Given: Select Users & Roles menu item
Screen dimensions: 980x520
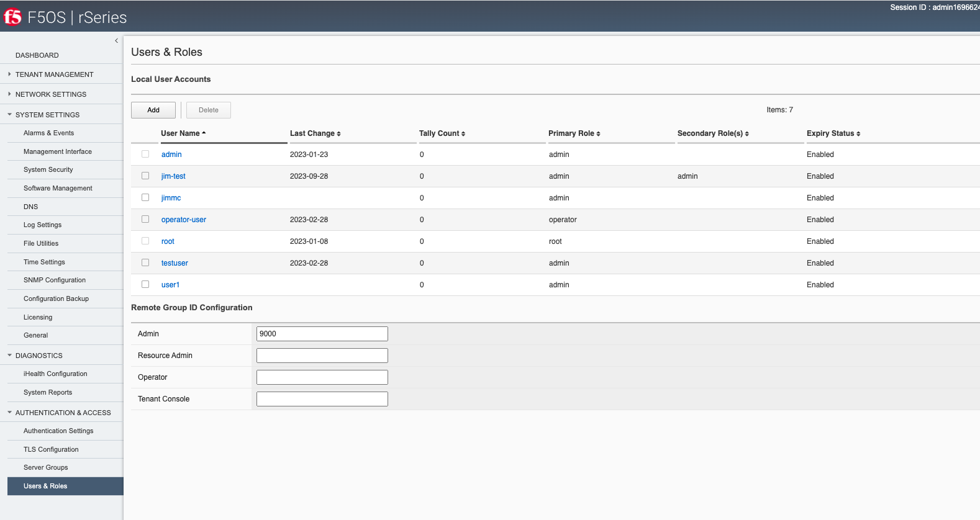Looking at the screenshot, I should tap(65, 486).
